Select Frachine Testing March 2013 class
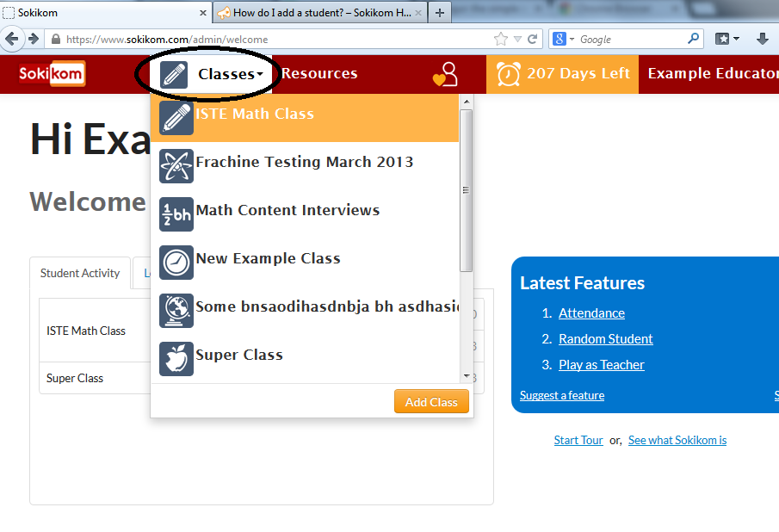779x532 pixels. [305, 166]
